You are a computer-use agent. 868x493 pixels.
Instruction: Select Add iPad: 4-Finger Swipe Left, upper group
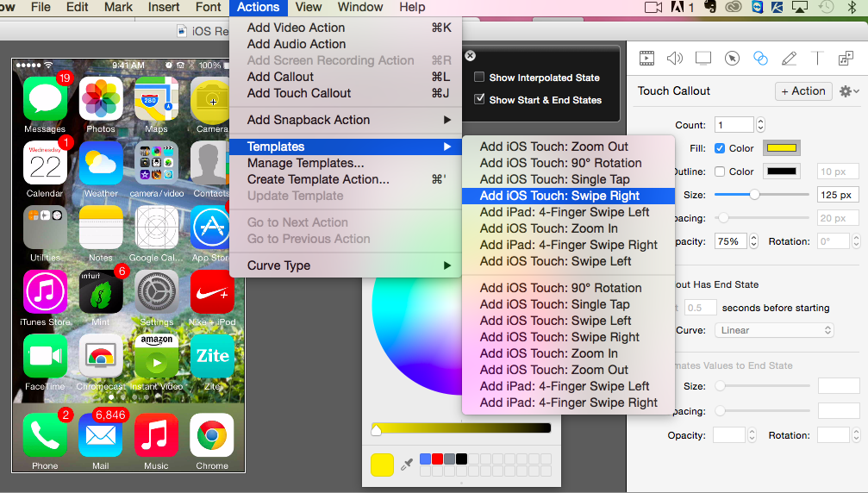point(569,212)
